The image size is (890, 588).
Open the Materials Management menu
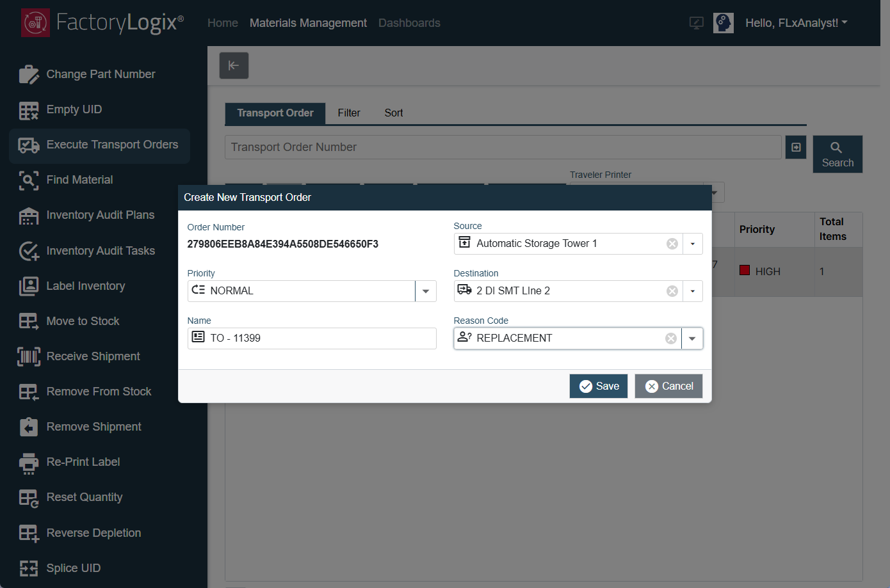pos(308,22)
